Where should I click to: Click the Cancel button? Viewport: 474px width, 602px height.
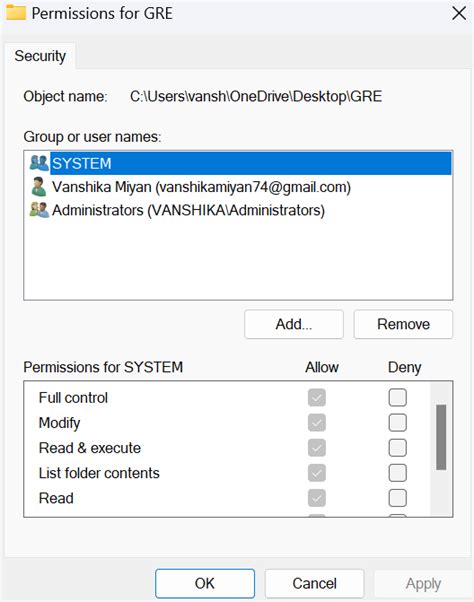(314, 584)
